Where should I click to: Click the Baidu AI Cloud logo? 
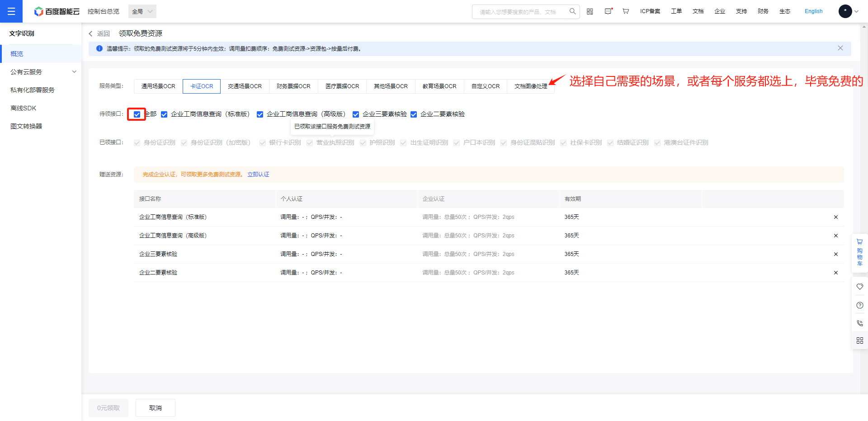(x=57, y=11)
